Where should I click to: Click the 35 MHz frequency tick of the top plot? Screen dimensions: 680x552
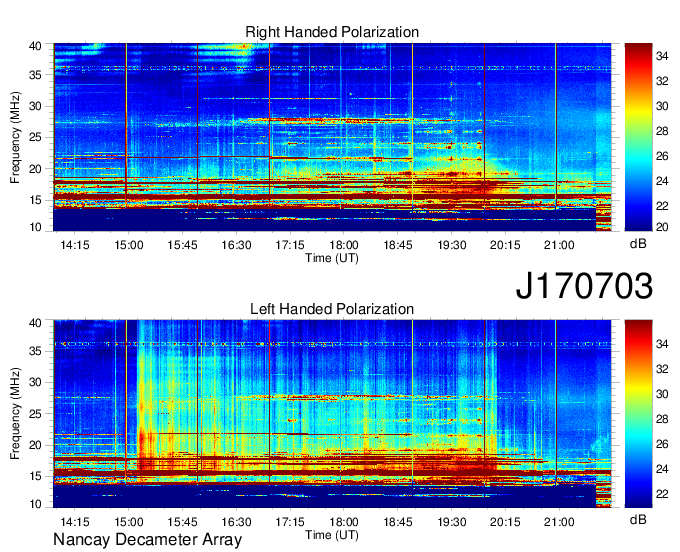click(36, 75)
